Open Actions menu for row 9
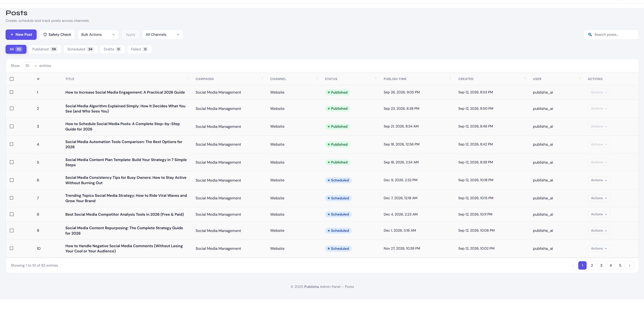This screenshot has height=330, width=644. [599, 231]
